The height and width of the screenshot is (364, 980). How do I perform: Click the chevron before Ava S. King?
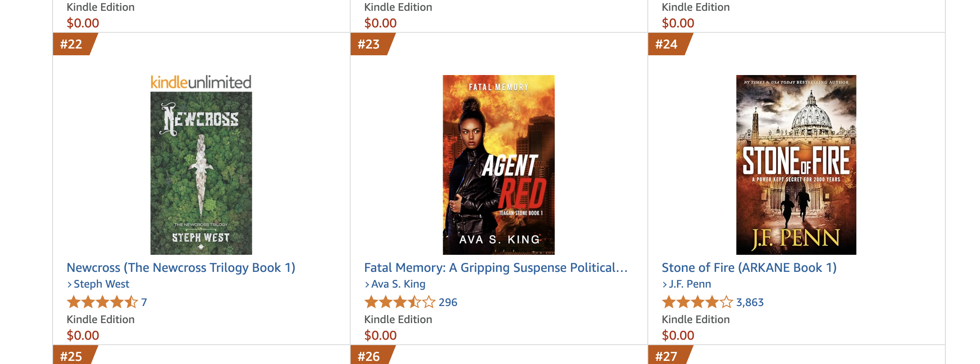pos(367,284)
